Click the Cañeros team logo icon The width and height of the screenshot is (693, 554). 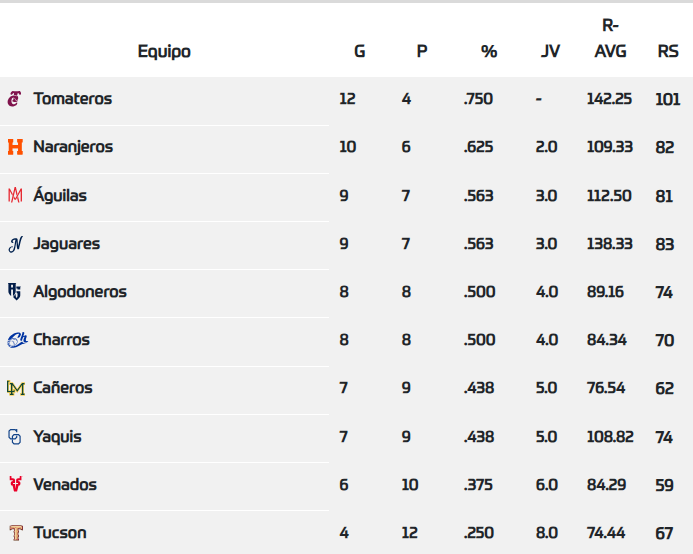[15, 388]
